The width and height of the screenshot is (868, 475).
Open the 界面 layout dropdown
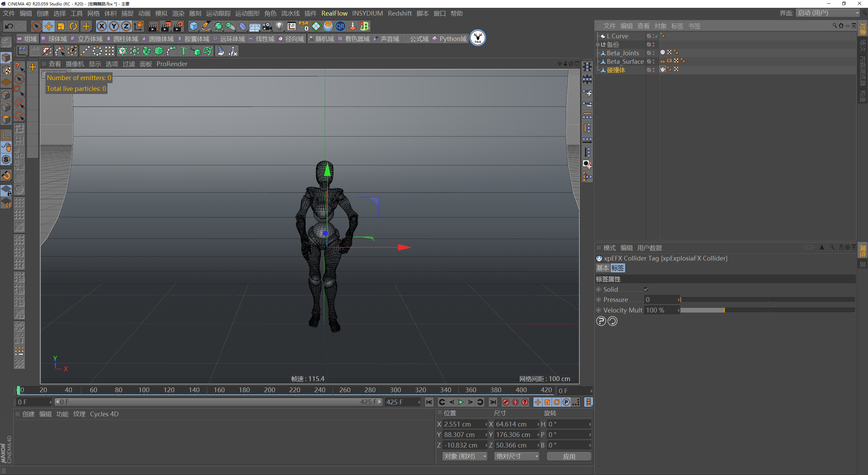[x=828, y=13]
